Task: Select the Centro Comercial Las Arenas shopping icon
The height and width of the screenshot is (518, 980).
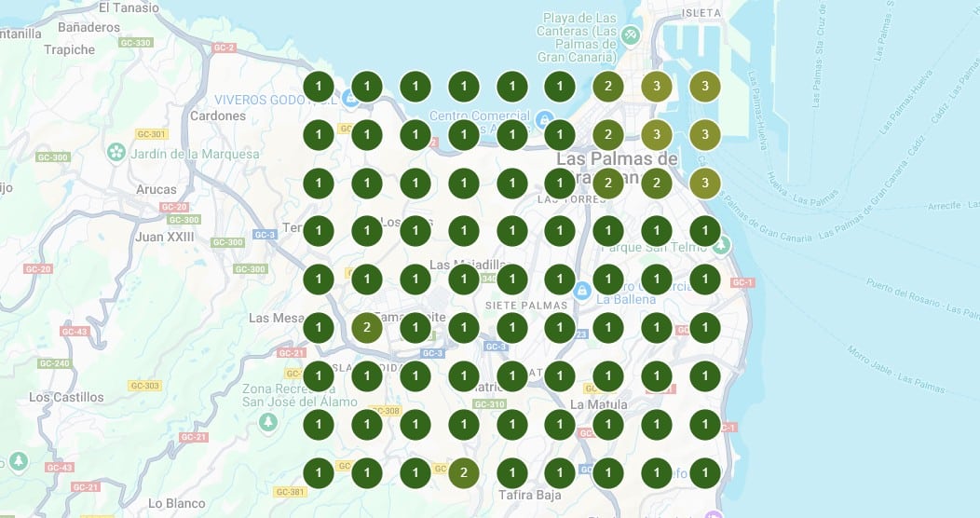Action: coord(544,118)
